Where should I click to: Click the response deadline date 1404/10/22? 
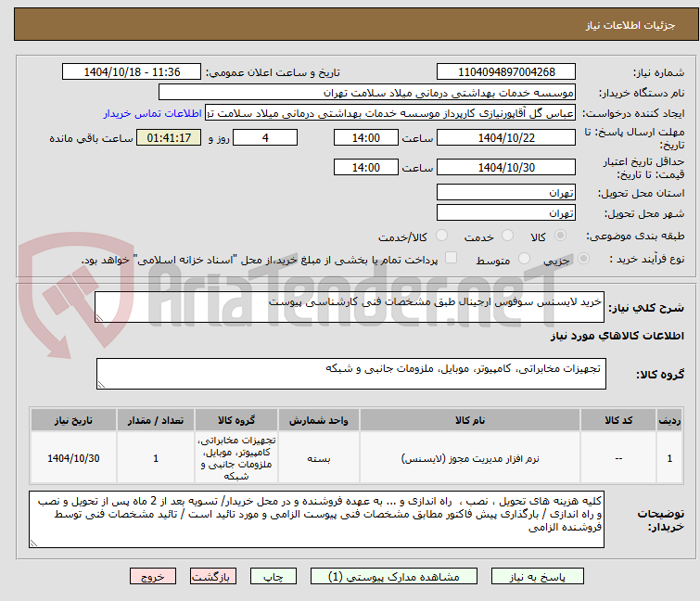(x=506, y=137)
